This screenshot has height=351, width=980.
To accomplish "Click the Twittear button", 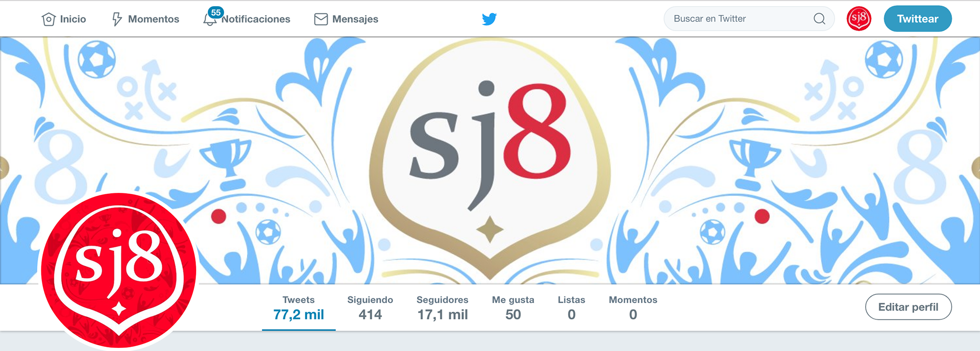I will coord(918,19).
